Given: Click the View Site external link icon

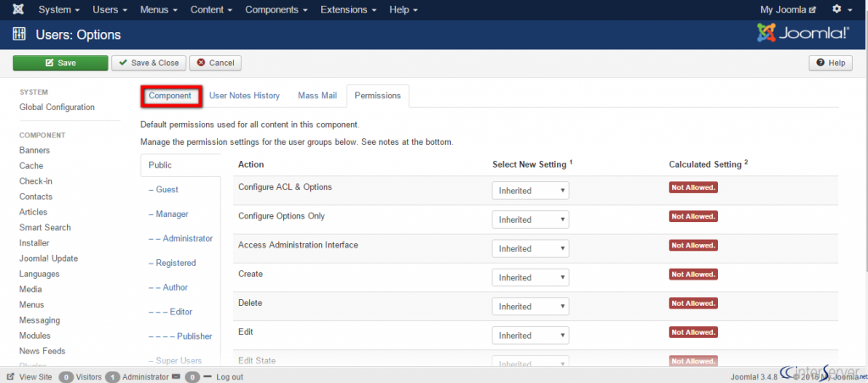Looking at the screenshot, I should click(x=10, y=377).
